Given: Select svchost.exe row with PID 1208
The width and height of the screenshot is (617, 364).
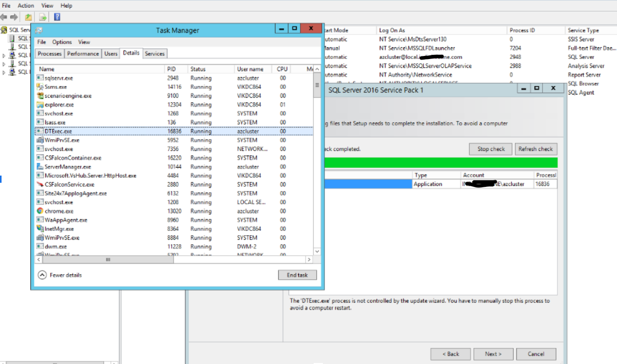Looking at the screenshot, I should 174,202.
